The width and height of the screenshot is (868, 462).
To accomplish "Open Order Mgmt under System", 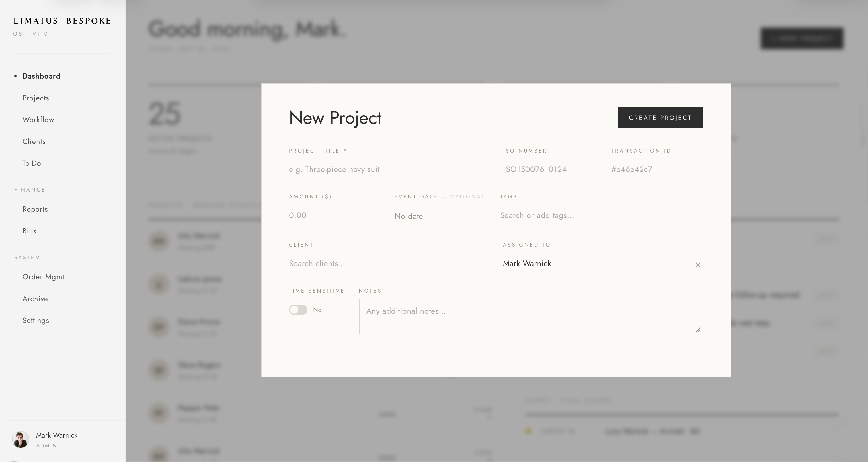I will point(43,277).
